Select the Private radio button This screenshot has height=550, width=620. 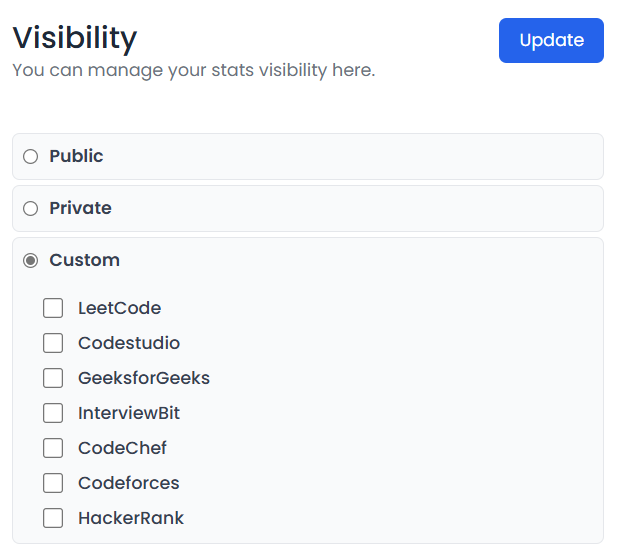(30, 208)
